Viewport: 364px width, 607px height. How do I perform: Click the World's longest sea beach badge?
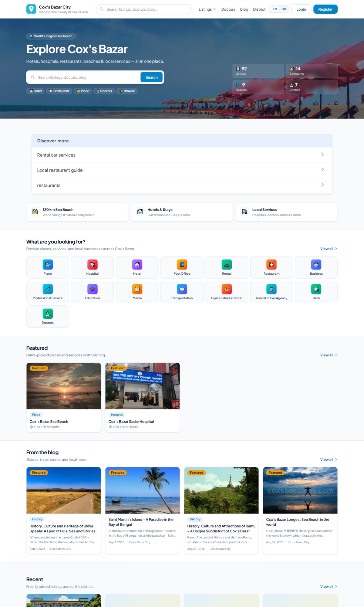51,36
